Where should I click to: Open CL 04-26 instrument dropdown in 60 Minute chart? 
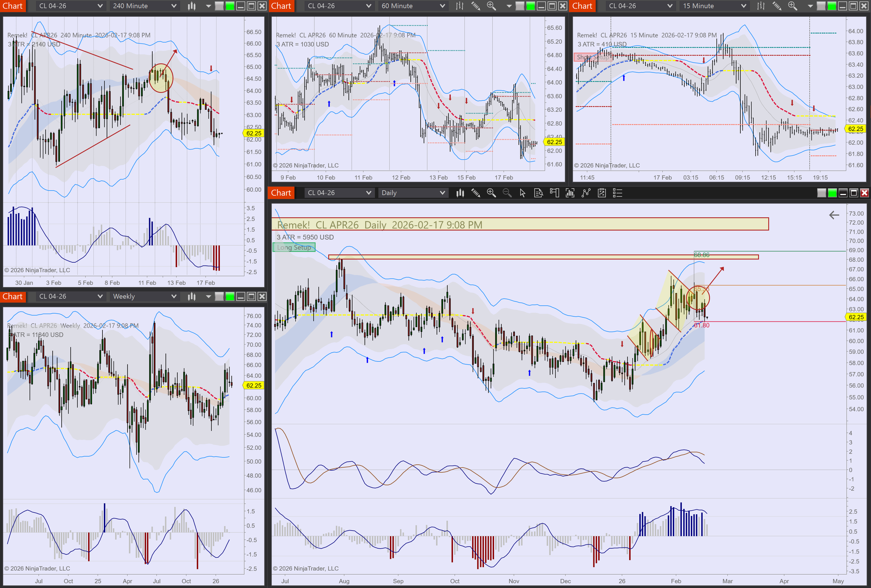pyautogui.click(x=368, y=6)
